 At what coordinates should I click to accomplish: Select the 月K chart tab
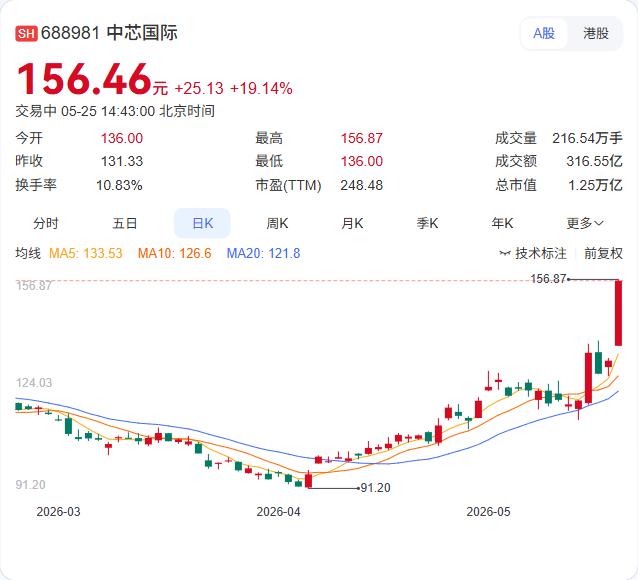click(x=352, y=223)
